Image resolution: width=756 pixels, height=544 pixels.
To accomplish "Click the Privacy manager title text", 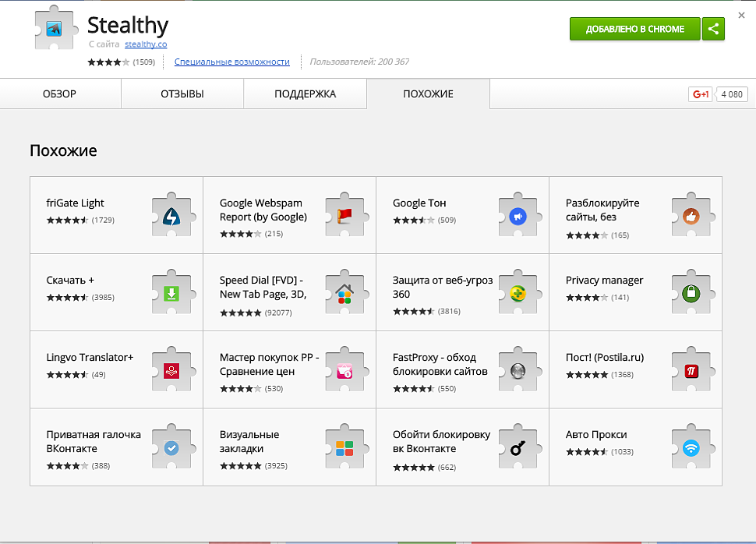I will pyautogui.click(x=605, y=281).
